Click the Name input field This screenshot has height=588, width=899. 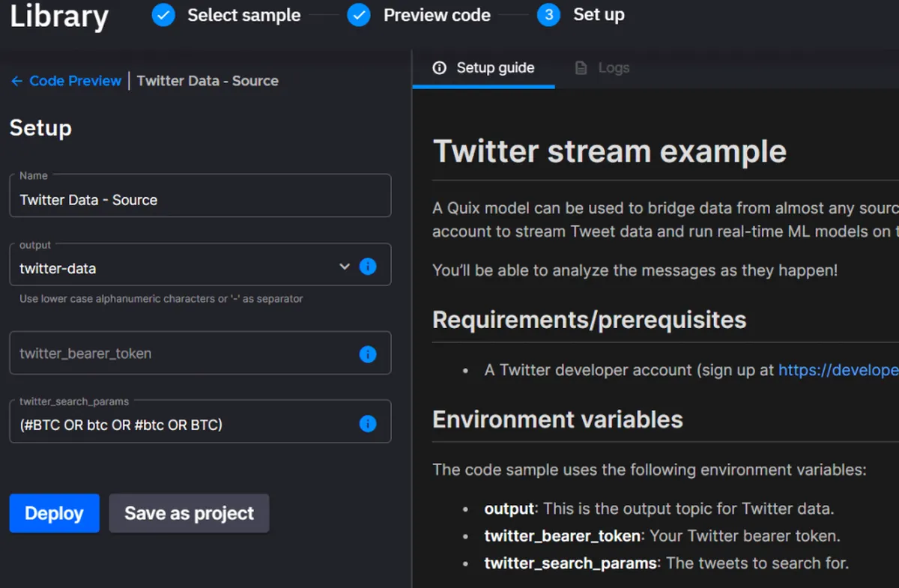[200, 196]
